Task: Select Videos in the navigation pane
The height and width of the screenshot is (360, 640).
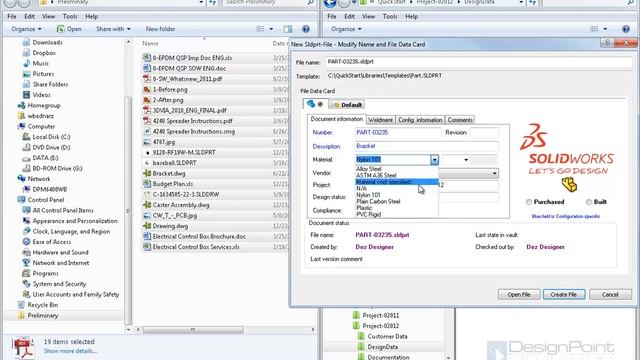Action: pos(41,95)
